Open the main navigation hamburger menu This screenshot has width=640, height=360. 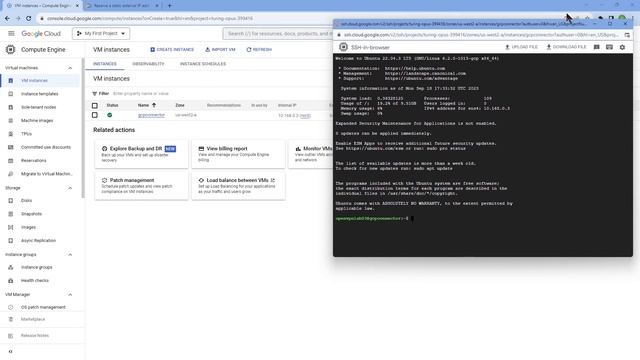point(11,33)
